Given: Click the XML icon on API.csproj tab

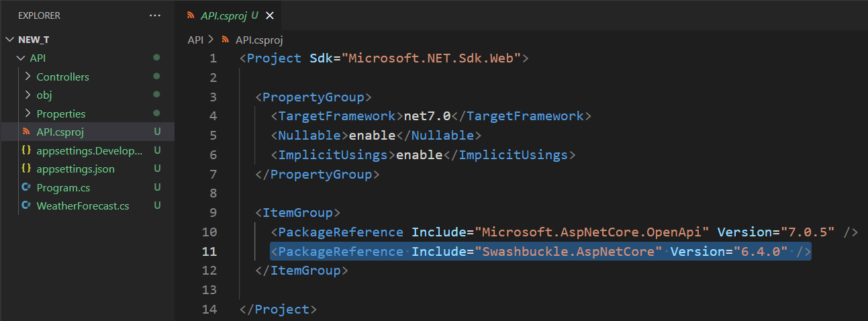Looking at the screenshot, I should tap(191, 15).
